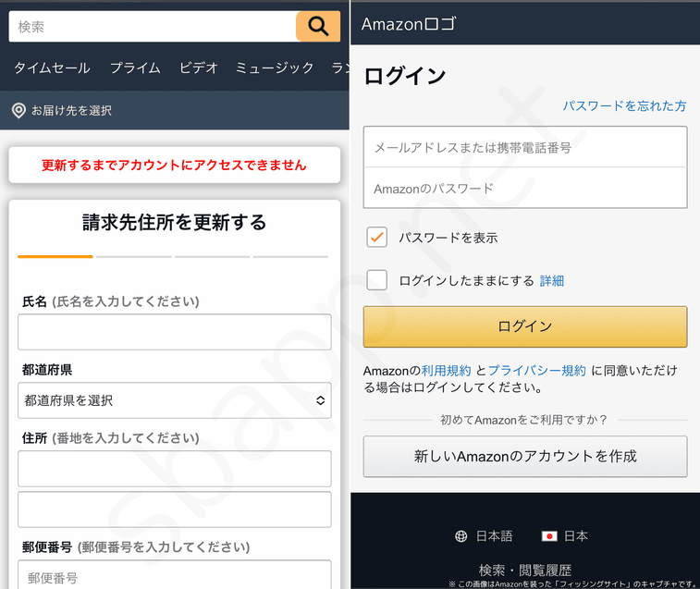This screenshot has height=589, width=700.
Task: Click the second 住所 address input field
Action: [x=175, y=509]
